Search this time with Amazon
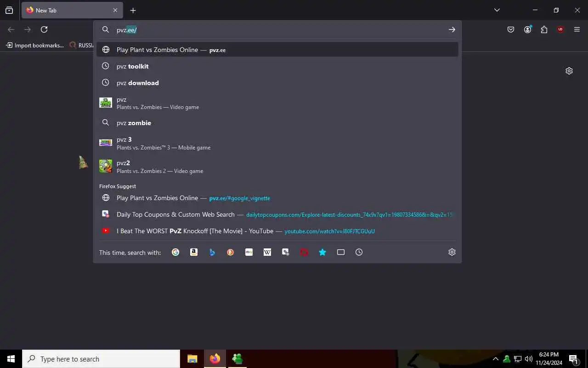 194,252
